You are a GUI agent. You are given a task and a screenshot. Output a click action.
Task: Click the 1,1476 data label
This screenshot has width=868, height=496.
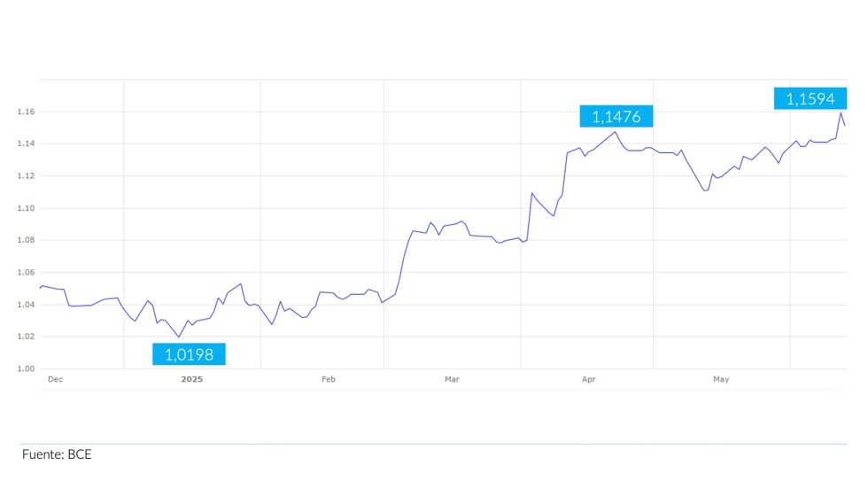coord(616,116)
